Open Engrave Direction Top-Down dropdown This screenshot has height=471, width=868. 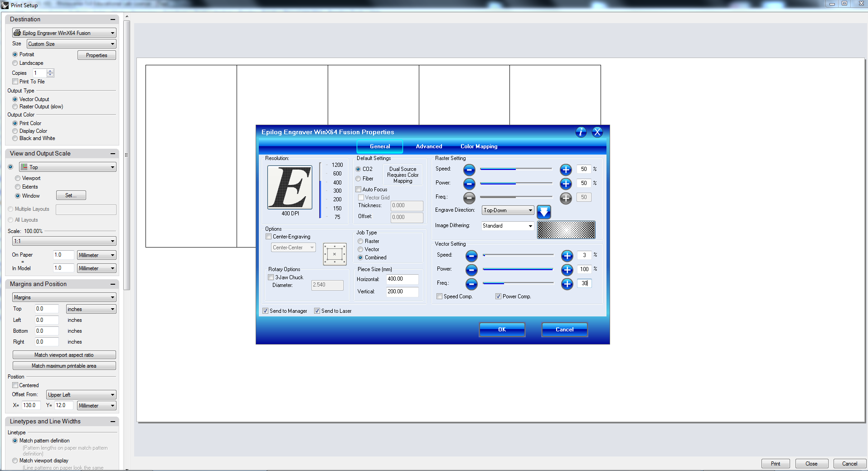(x=508, y=210)
